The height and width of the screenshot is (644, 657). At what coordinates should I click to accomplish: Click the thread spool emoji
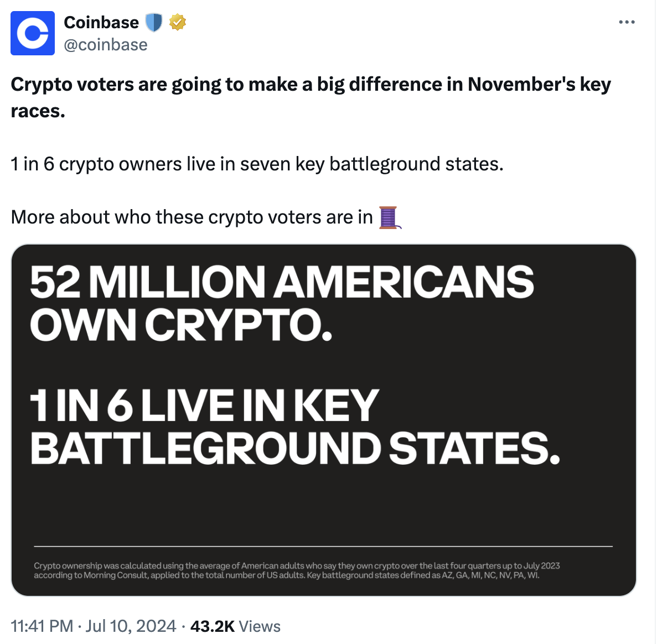tap(390, 218)
